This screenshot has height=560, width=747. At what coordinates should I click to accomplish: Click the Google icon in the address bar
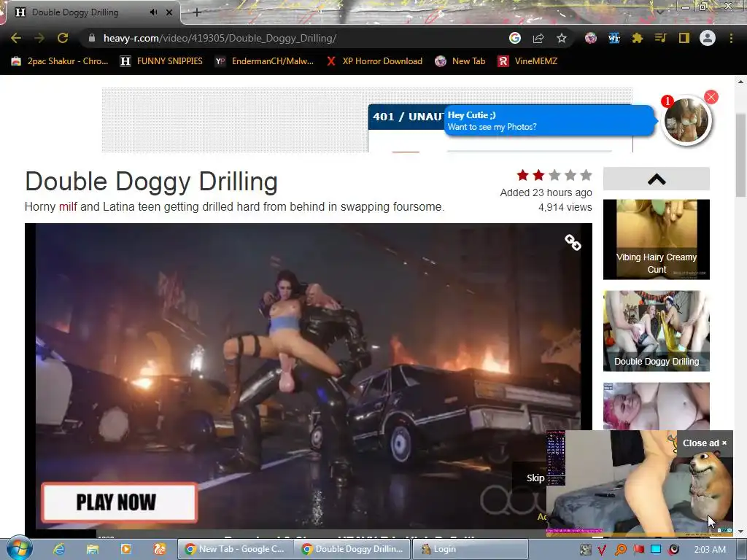pyautogui.click(x=514, y=38)
